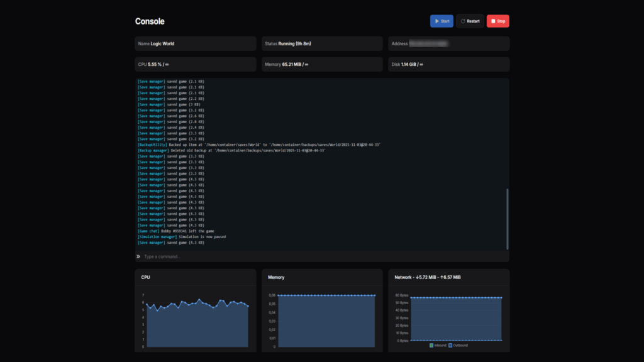The image size is (644, 362).
Task: Click the green Inbound legend square
Action: [x=431, y=345]
